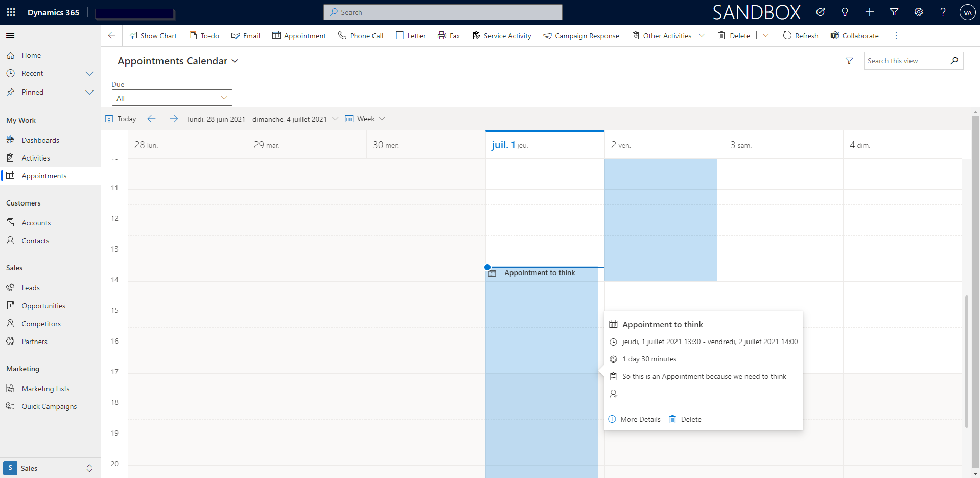Open the advanced find funnel icon
Screen dimensions: 980x478
pyautogui.click(x=894, y=12)
